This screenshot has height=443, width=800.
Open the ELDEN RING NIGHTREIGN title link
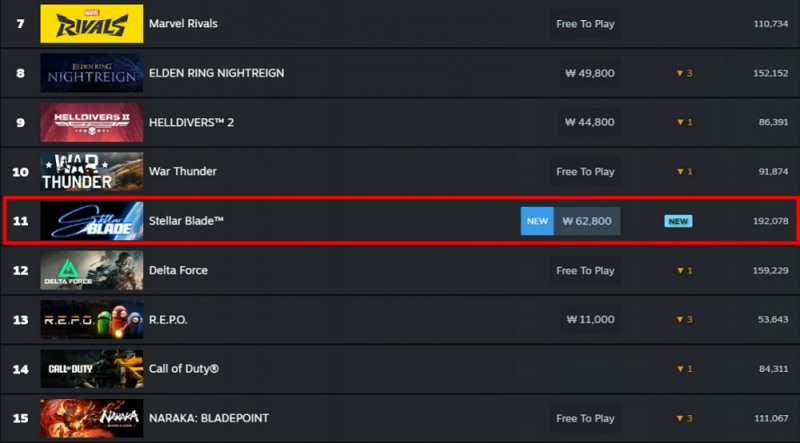[x=216, y=73]
